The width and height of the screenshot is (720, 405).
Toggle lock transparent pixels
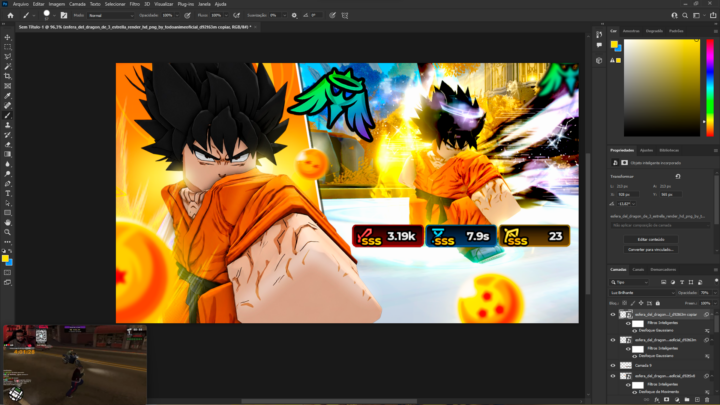pyautogui.click(x=624, y=303)
